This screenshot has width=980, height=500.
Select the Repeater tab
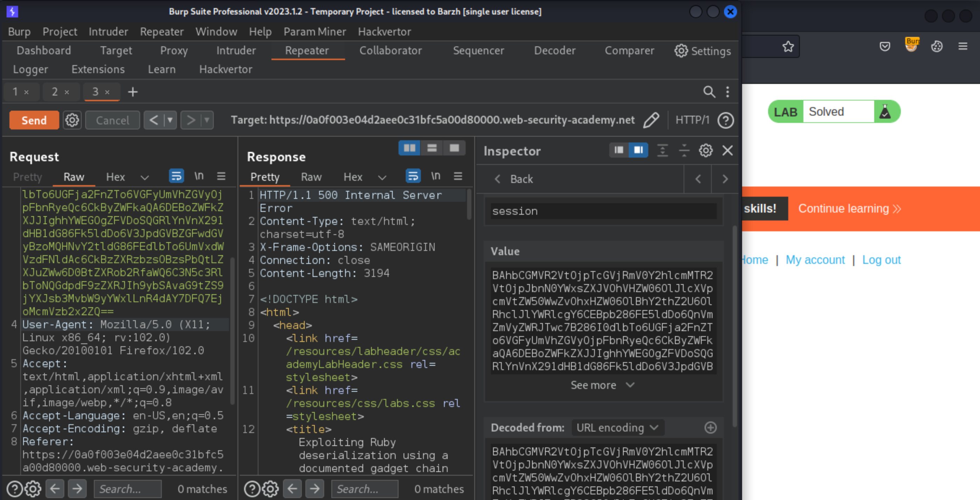tap(307, 51)
